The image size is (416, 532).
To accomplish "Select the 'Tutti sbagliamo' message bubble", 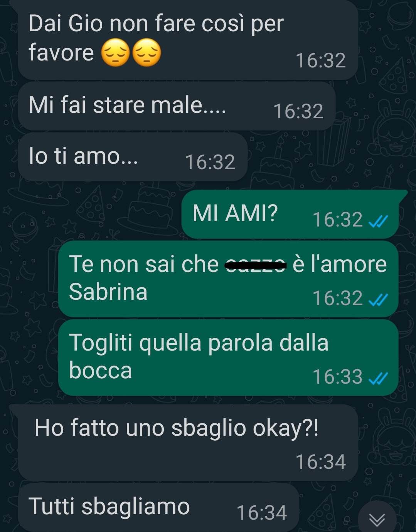I will (x=158, y=507).
